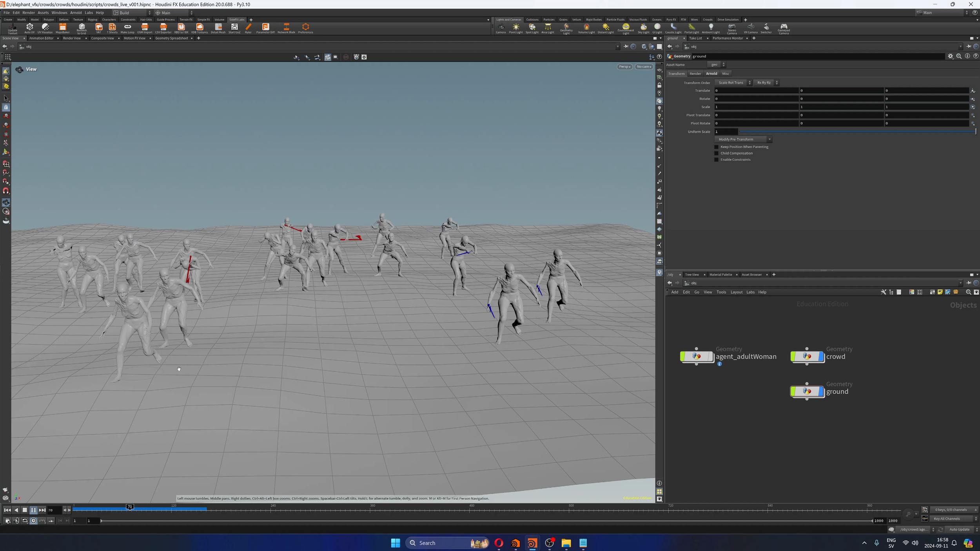Enable Keep Position When Parenting checkbox
The width and height of the screenshot is (980, 551).
click(x=717, y=147)
